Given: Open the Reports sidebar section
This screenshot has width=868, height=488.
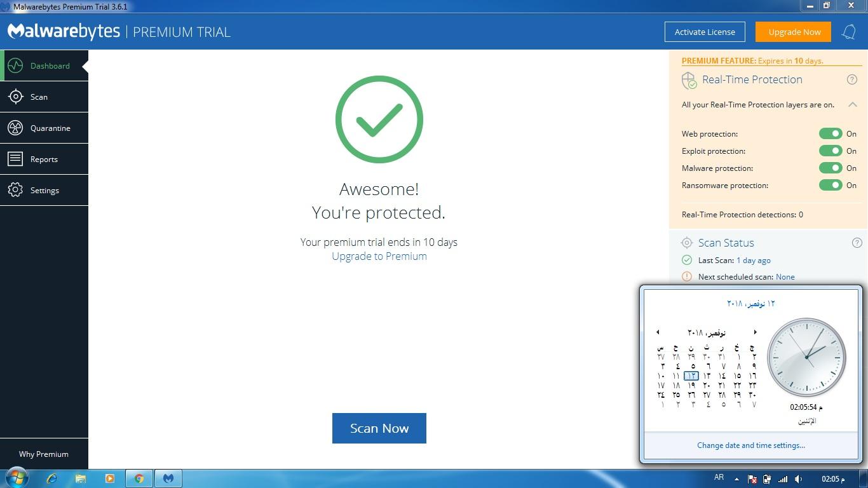Looking at the screenshot, I should [44, 159].
